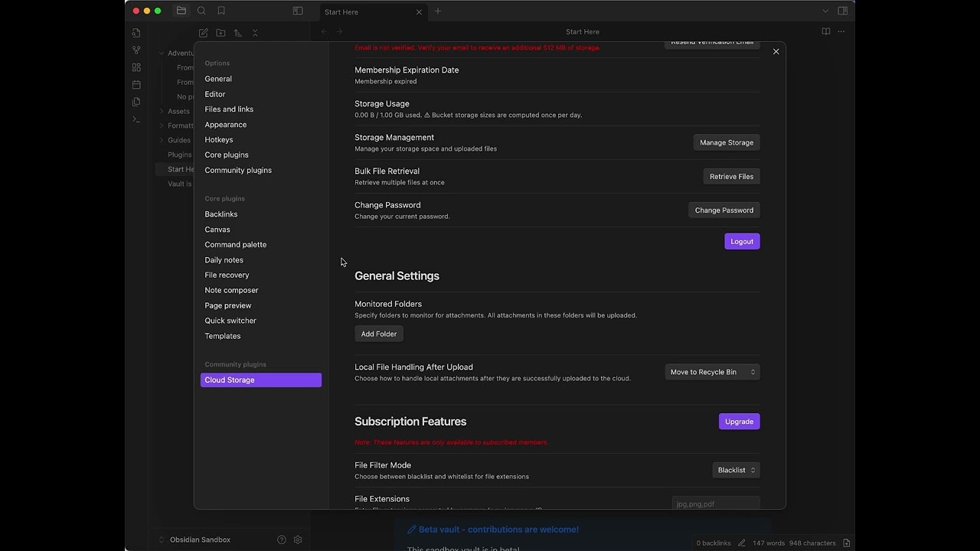Open the Beta vault contributions link
This screenshot has height=551, width=980.
pyautogui.click(x=498, y=529)
